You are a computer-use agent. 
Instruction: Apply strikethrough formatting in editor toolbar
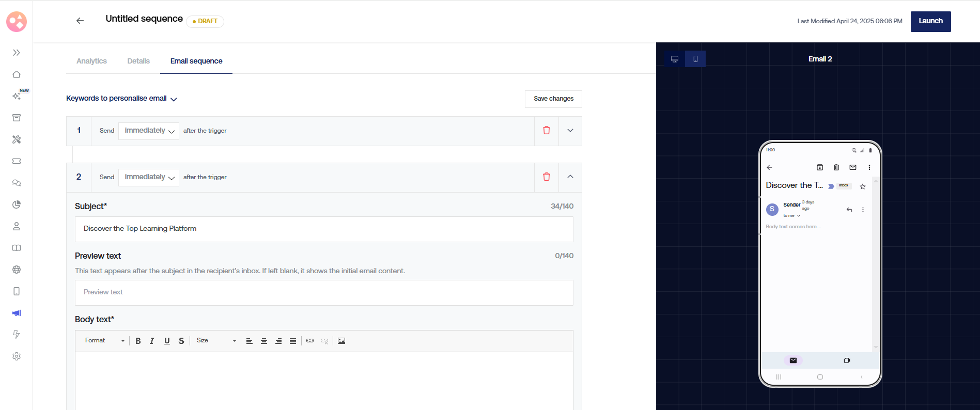click(x=181, y=341)
